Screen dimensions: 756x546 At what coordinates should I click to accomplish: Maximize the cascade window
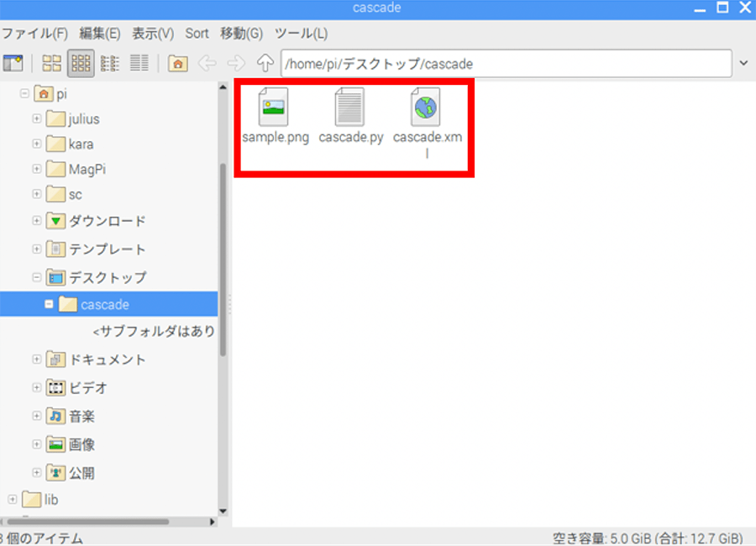[722, 8]
